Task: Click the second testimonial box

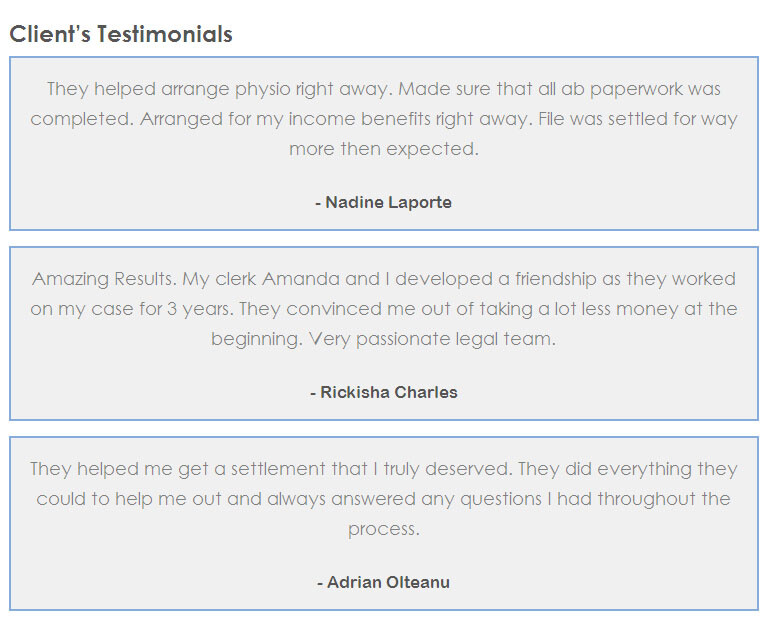Action: click(x=384, y=333)
